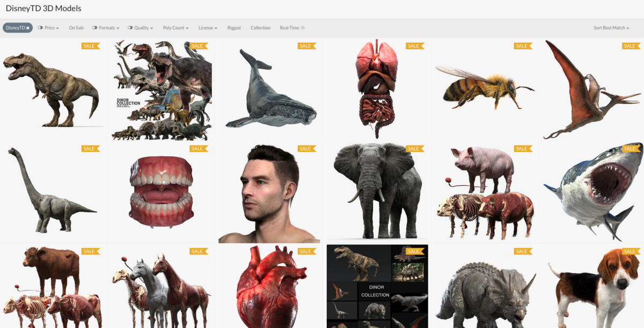Open the T-Rex dinosaur model thumbnail
644x328 pixels.
[x=52, y=89]
